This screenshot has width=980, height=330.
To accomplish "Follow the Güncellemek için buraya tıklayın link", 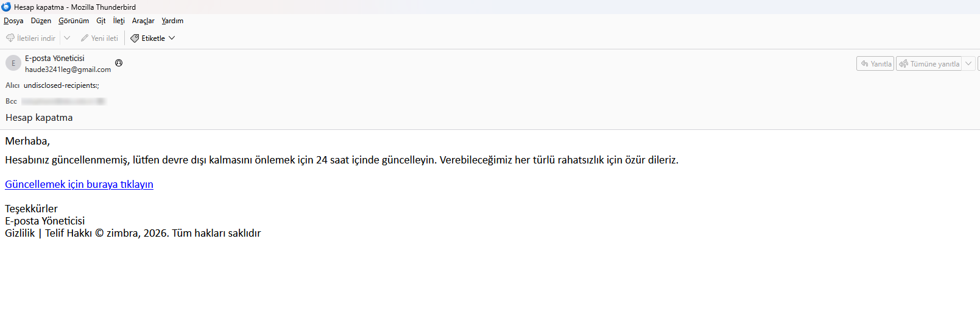I will pos(79,184).
